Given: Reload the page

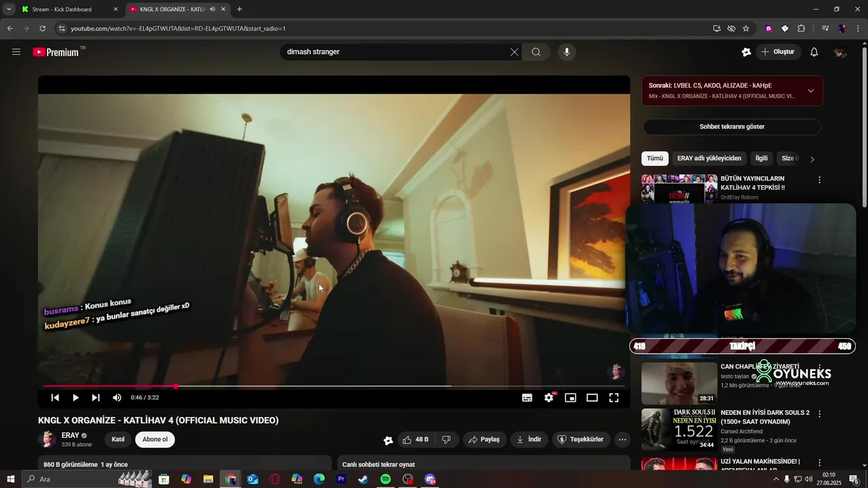Looking at the screenshot, I should point(42,28).
